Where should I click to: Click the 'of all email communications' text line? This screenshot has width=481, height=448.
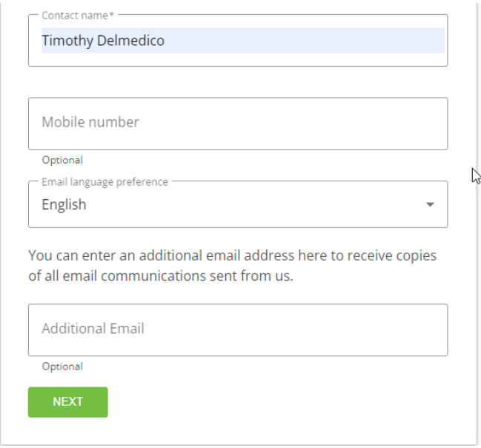pyautogui.click(x=161, y=277)
